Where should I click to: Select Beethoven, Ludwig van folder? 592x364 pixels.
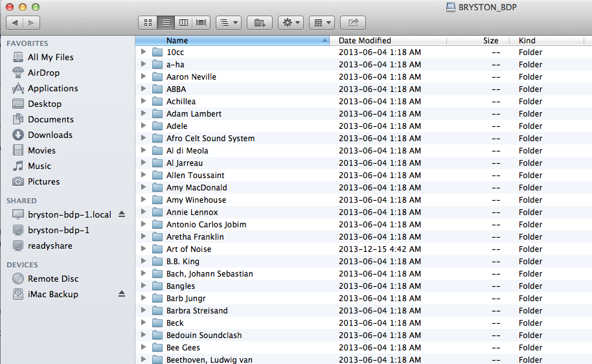click(x=209, y=360)
